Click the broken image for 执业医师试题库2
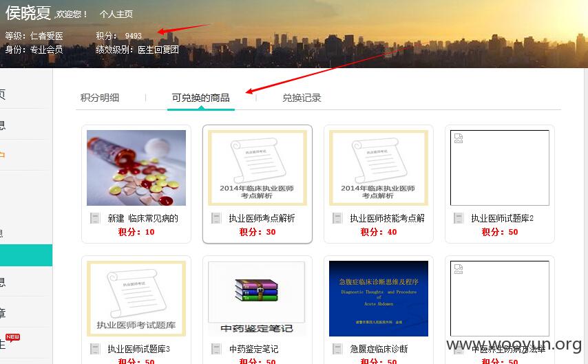 (x=499, y=168)
